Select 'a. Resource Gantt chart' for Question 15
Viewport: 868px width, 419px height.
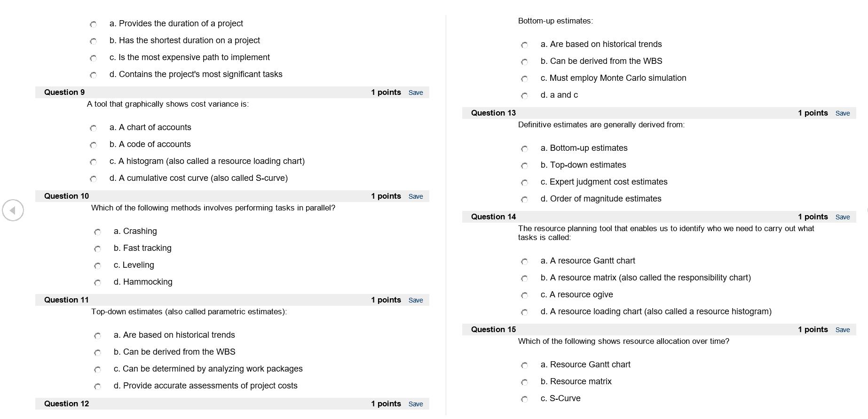[525, 365]
